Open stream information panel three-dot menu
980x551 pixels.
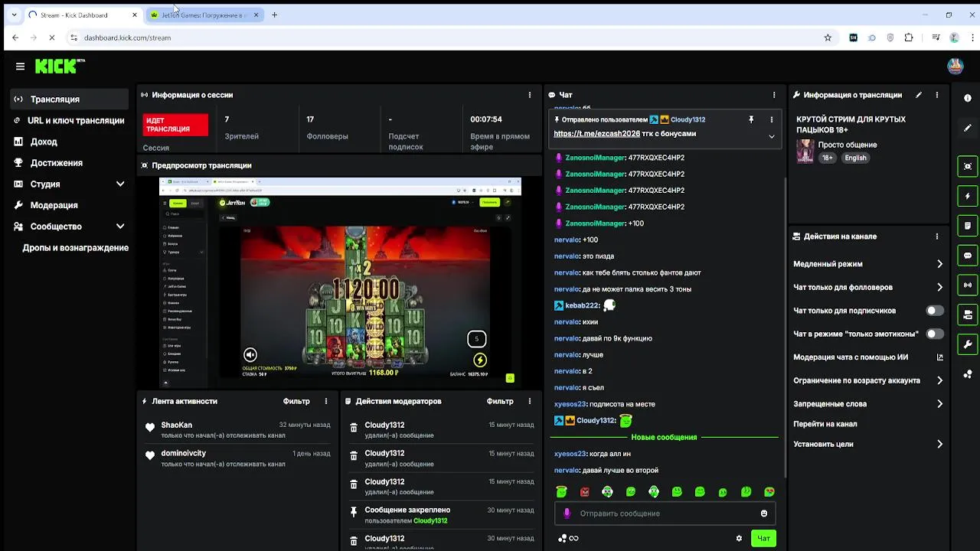pyautogui.click(x=937, y=95)
